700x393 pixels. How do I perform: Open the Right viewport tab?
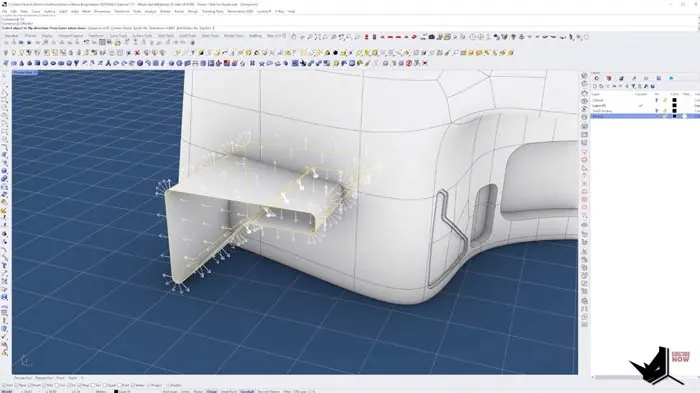tap(72, 378)
